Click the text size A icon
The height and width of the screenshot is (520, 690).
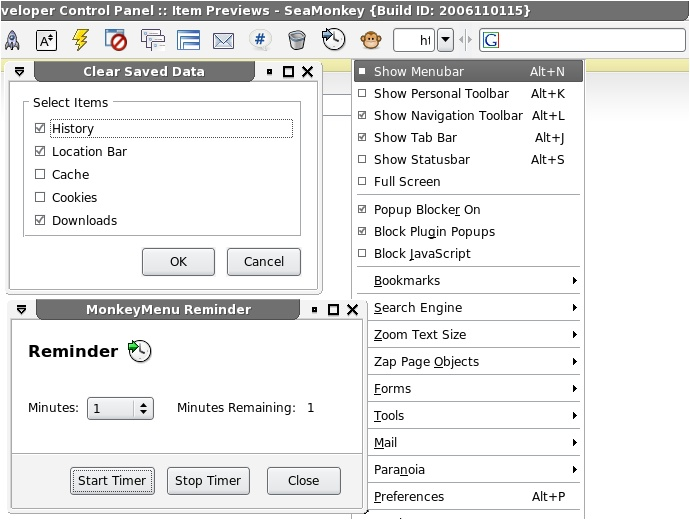coord(46,41)
